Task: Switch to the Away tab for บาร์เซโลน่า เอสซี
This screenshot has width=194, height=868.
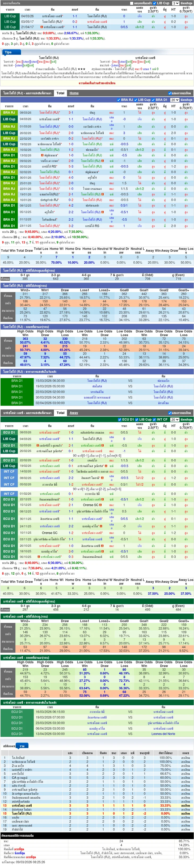Action: point(74,413)
